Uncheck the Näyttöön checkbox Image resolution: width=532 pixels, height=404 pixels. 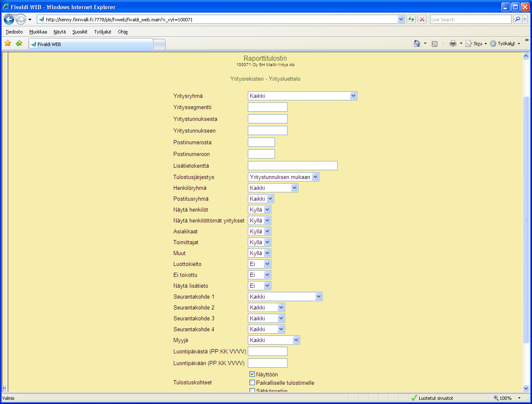[252, 374]
